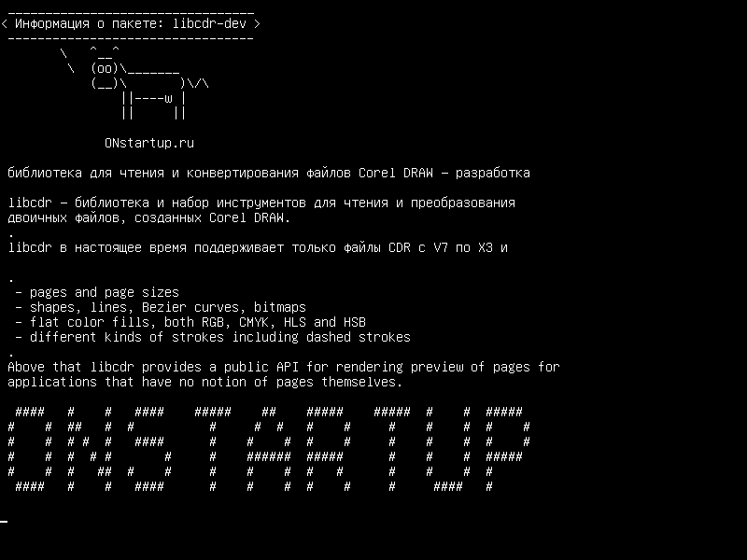Click the '- pages and page sizes' line
The width and height of the screenshot is (747, 560).
click(97, 292)
